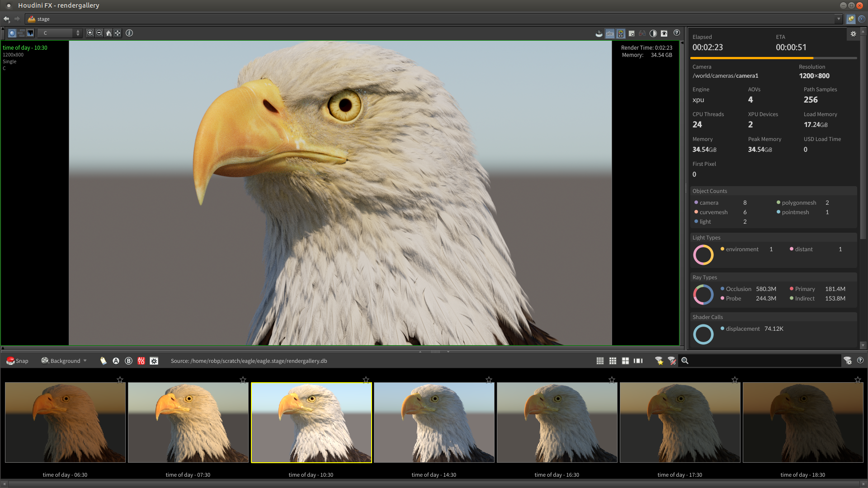The image size is (868, 488).
Task: Click the red Snap button
Action: [17, 361]
